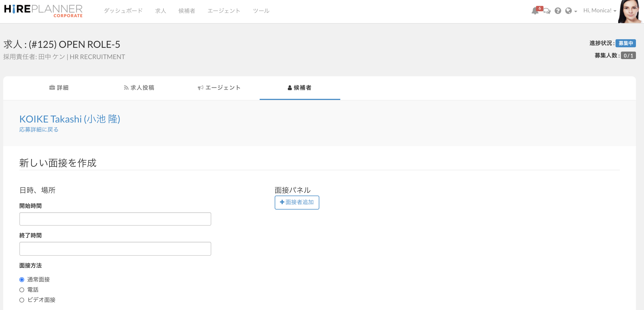Click the 面接者追加 button
The image size is (644, 310).
tap(297, 202)
